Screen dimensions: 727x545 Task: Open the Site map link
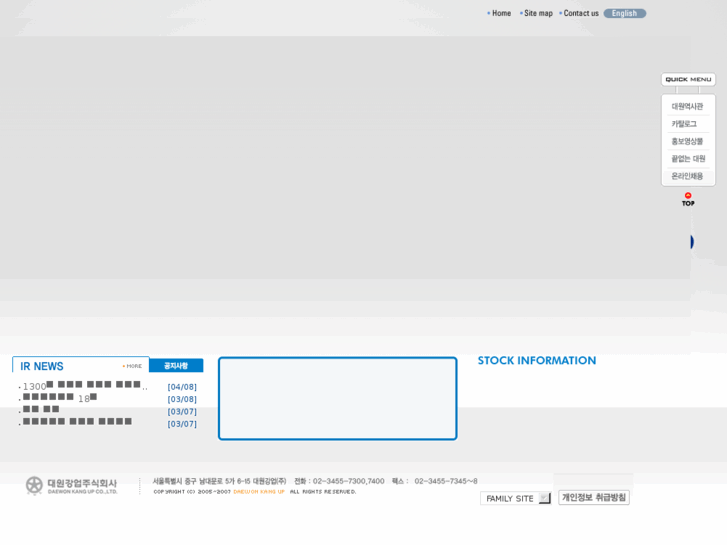point(538,13)
